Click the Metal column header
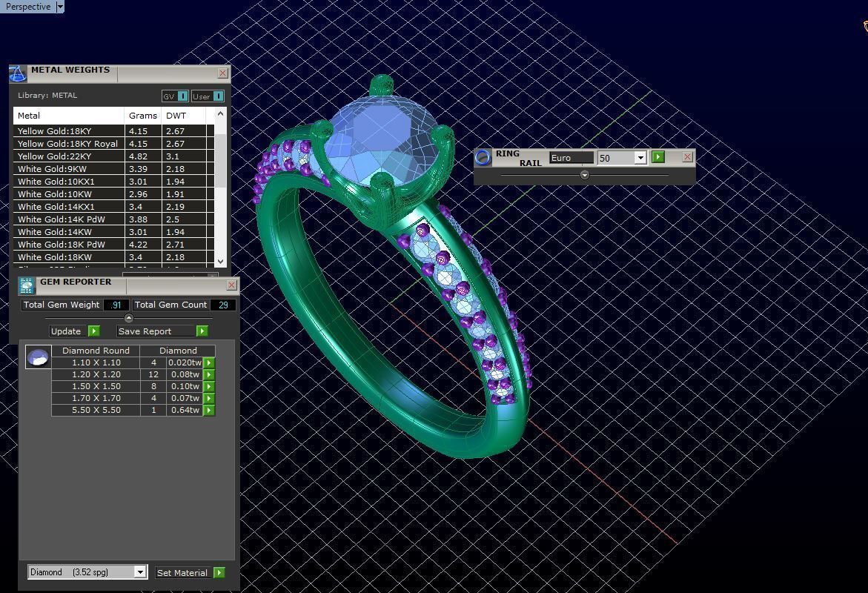868x593 pixels. 69,116
